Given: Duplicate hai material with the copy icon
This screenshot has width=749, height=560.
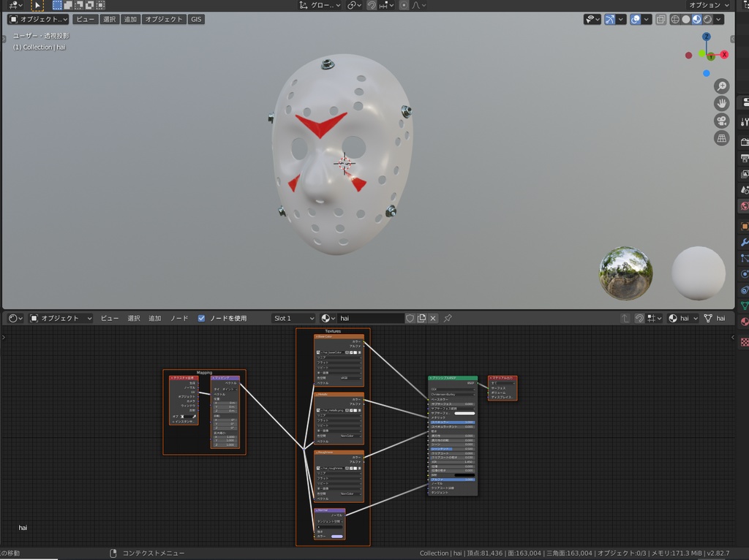Looking at the screenshot, I should [x=421, y=318].
